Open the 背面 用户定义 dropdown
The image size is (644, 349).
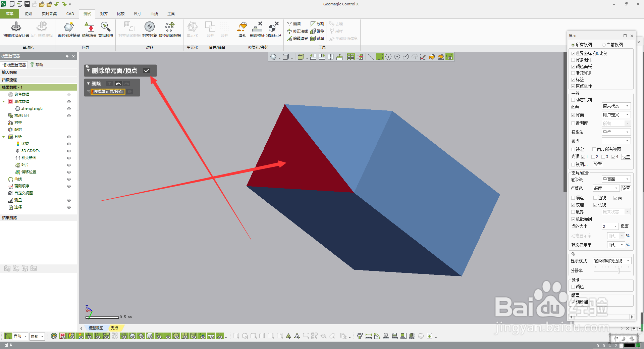coord(616,115)
